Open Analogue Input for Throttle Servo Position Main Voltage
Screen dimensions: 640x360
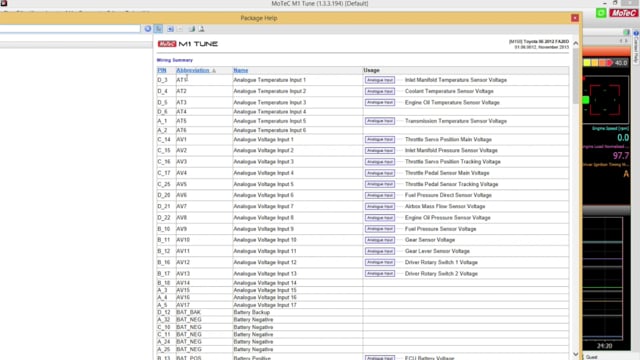tap(380, 139)
